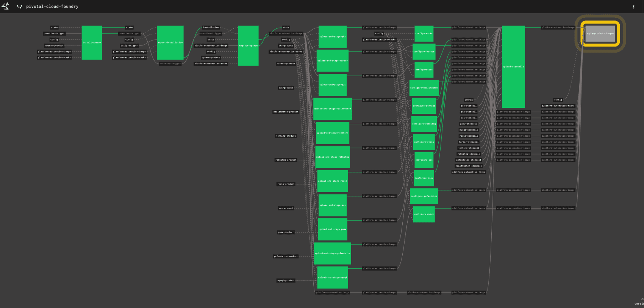Open the install-opsman job
644x308 pixels.
coord(92,43)
